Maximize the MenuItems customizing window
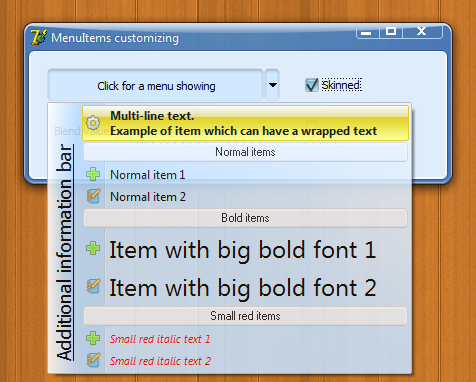Viewport: 476px width, 382px height. pos(391,32)
